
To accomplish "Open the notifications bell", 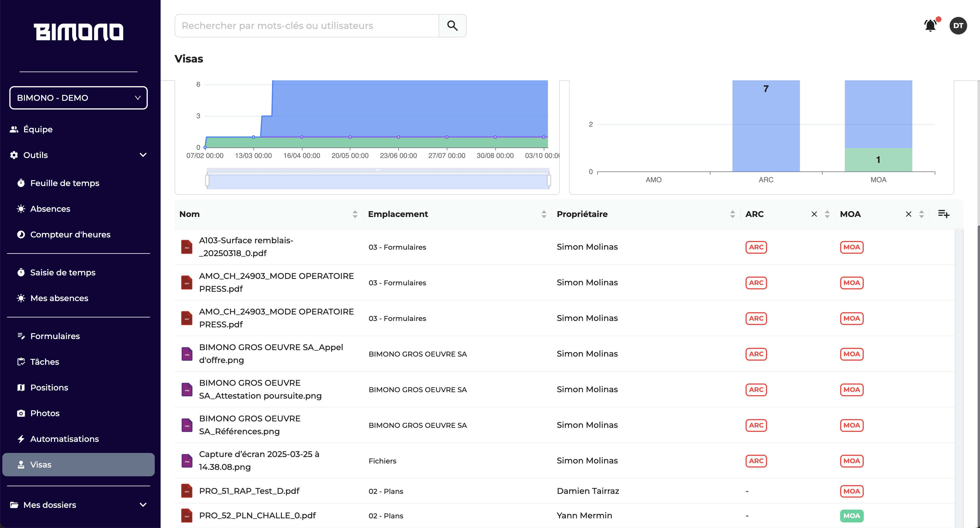I will tap(930, 25).
